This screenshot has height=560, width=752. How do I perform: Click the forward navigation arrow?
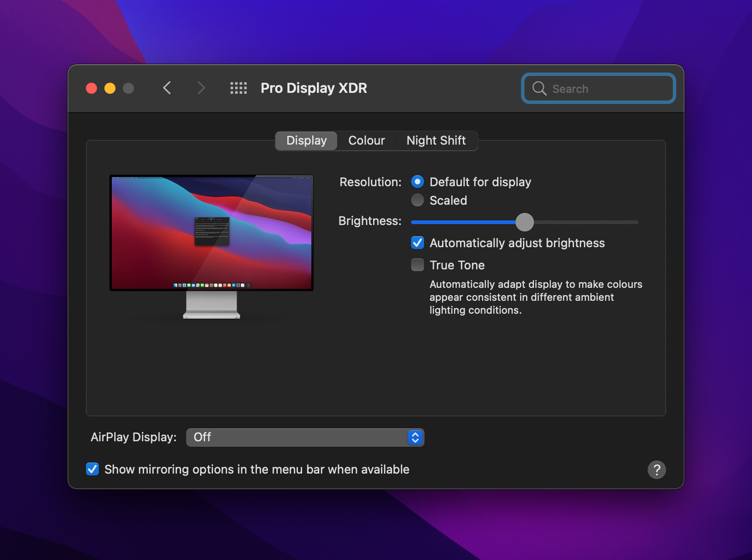[201, 88]
